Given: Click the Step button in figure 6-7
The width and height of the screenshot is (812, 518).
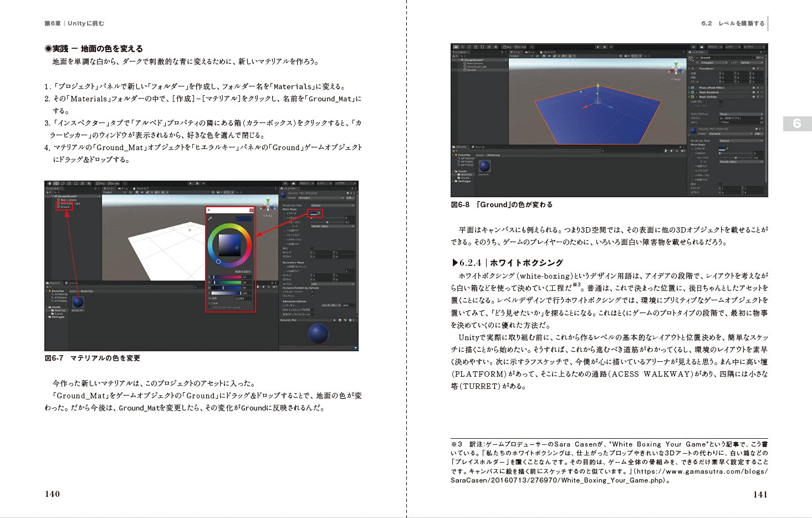Looking at the screenshot, I should (x=203, y=183).
